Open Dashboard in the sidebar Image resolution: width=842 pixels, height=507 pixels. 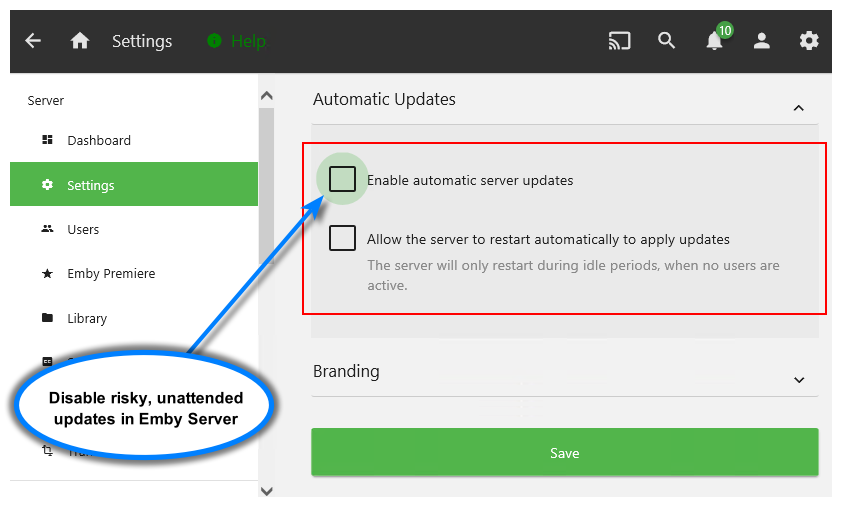(99, 140)
